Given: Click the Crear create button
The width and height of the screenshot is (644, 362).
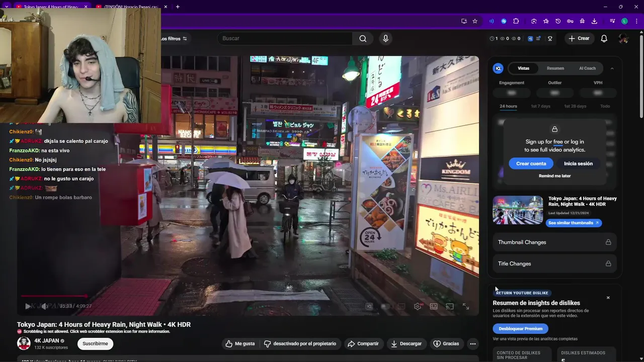Looking at the screenshot, I should [579, 39].
